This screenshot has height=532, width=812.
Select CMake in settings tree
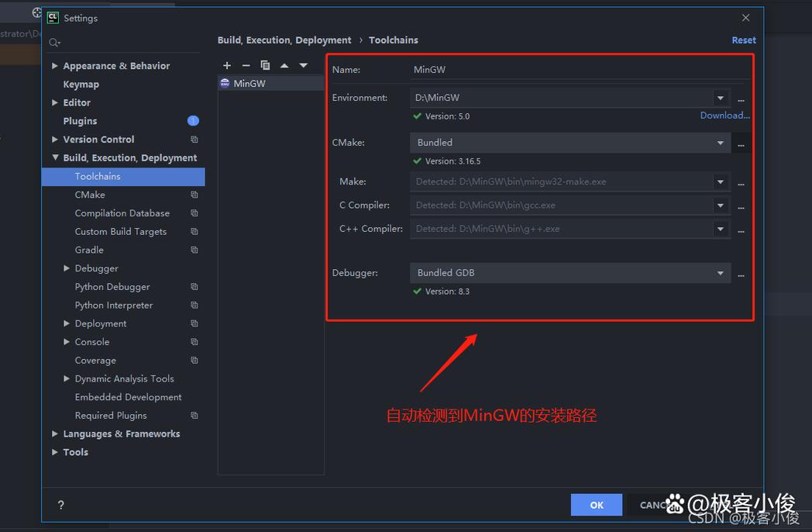pyautogui.click(x=90, y=195)
